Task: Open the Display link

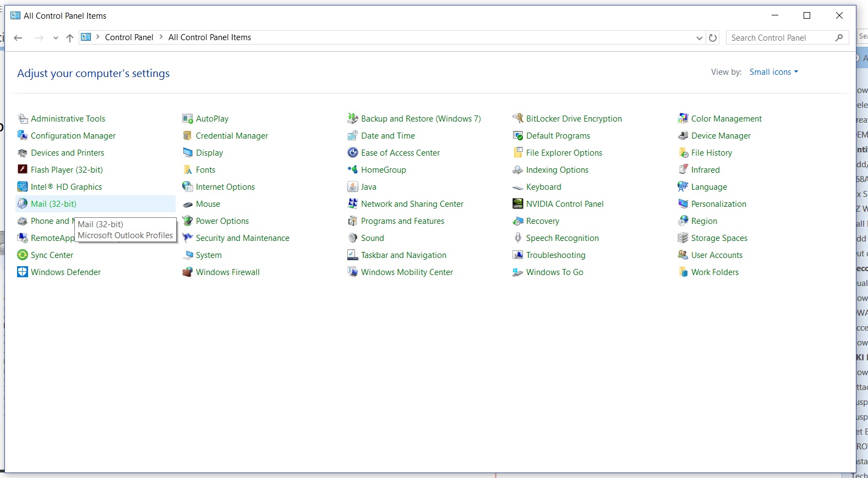Action: (210, 153)
